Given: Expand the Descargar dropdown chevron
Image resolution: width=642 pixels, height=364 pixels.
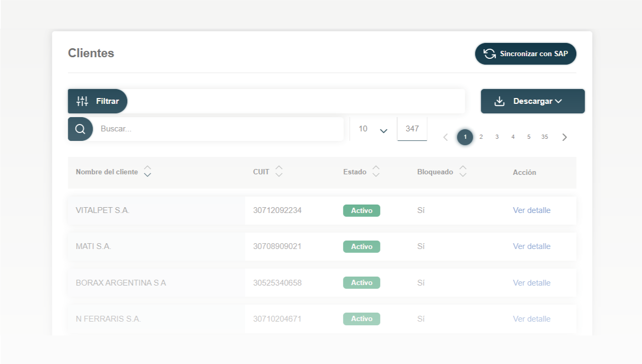Looking at the screenshot, I should coord(558,101).
